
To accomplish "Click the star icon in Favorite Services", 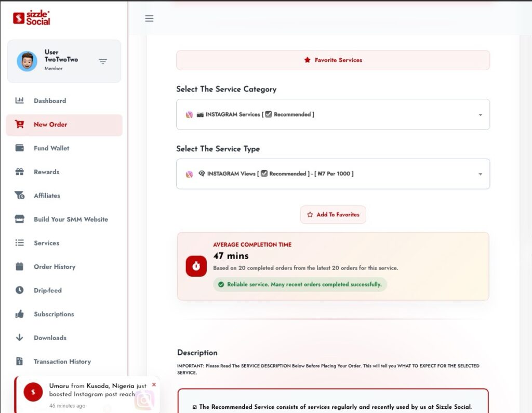I will pyautogui.click(x=308, y=60).
